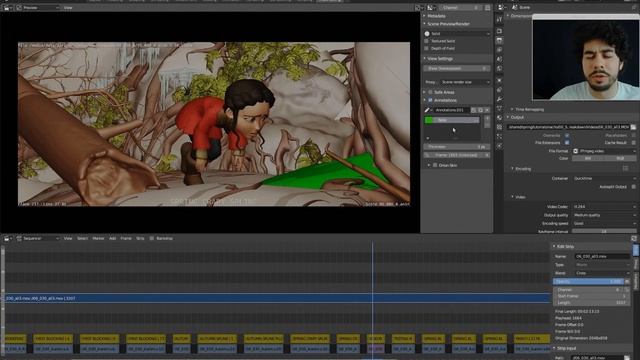Enable the Onion Skin checkbox
The width and height of the screenshot is (640, 360).
tap(435, 165)
